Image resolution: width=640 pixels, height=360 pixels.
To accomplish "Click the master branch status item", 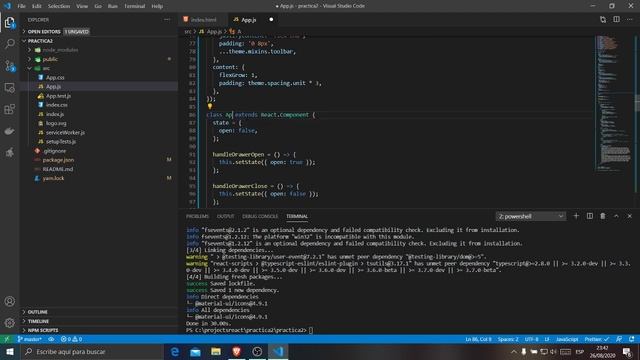I will [29, 339].
